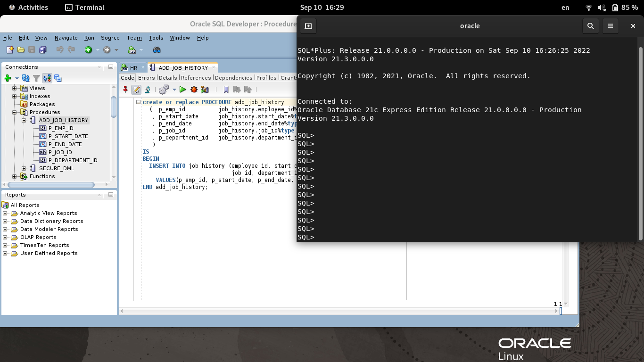Open the SQL Worksheet toolbar icon
The width and height of the screenshot is (644, 362).
tap(132, 50)
